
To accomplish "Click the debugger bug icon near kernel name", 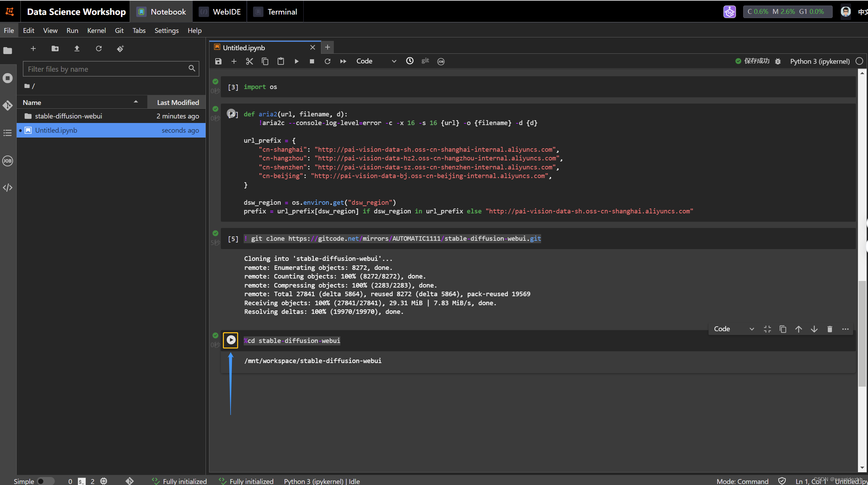I will (x=778, y=61).
